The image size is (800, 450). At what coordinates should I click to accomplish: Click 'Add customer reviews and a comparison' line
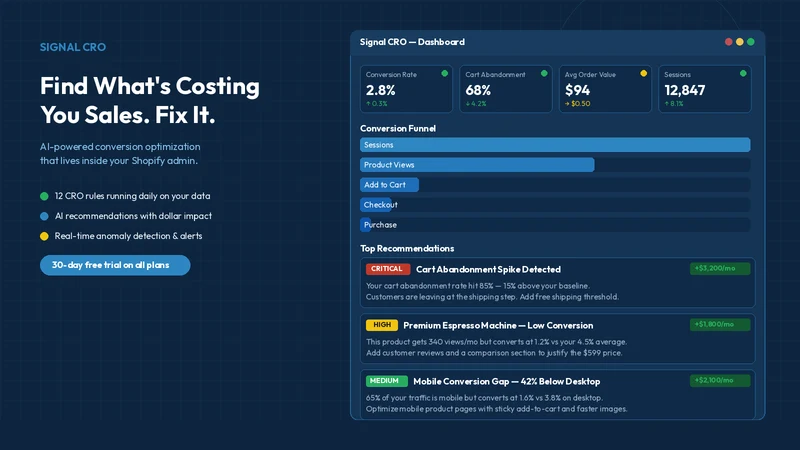494,353
